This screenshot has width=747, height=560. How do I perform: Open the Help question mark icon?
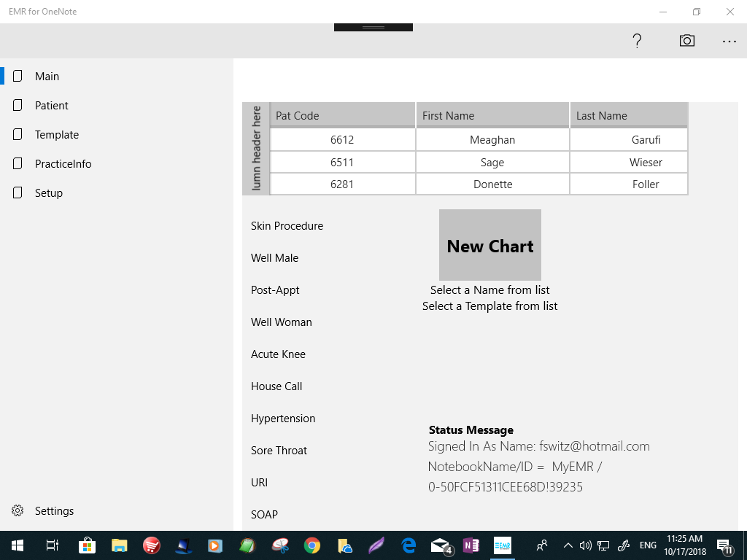click(x=637, y=41)
